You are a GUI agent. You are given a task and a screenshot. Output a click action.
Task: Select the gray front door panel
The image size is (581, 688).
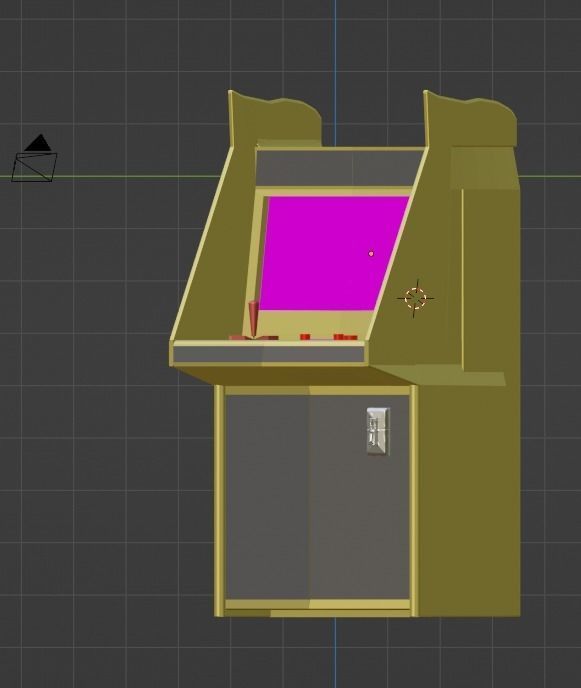[x=317, y=496]
